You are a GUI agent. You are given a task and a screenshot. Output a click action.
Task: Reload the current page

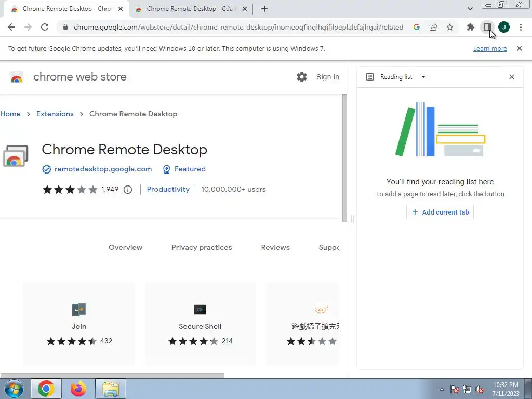[45, 27]
